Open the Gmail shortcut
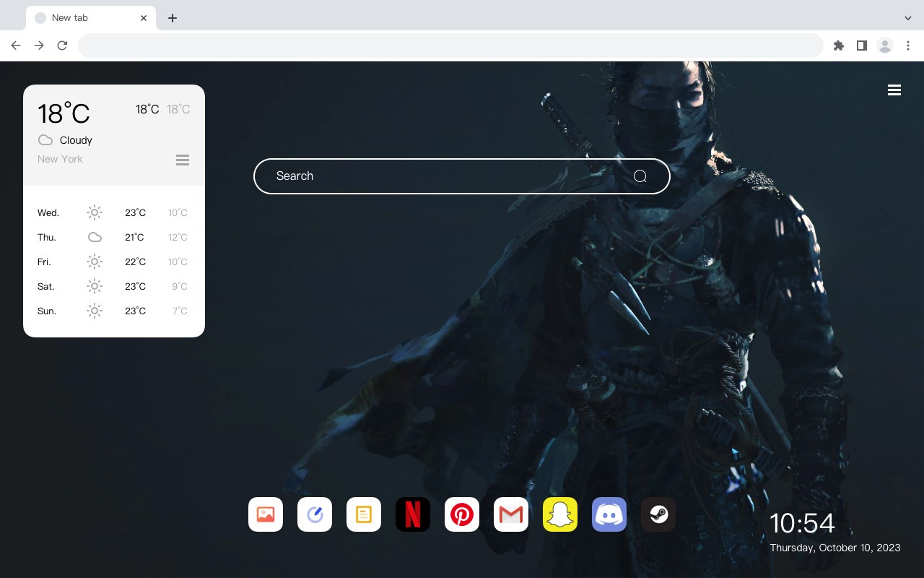924x578 pixels. pyautogui.click(x=511, y=514)
